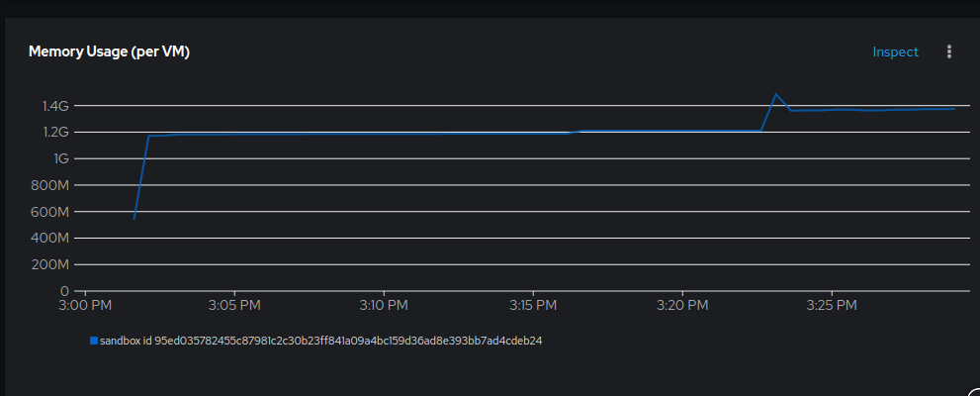Open the kebab menu for Memory Usage panel
The width and height of the screenshot is (980, 396).
[949, 51]
